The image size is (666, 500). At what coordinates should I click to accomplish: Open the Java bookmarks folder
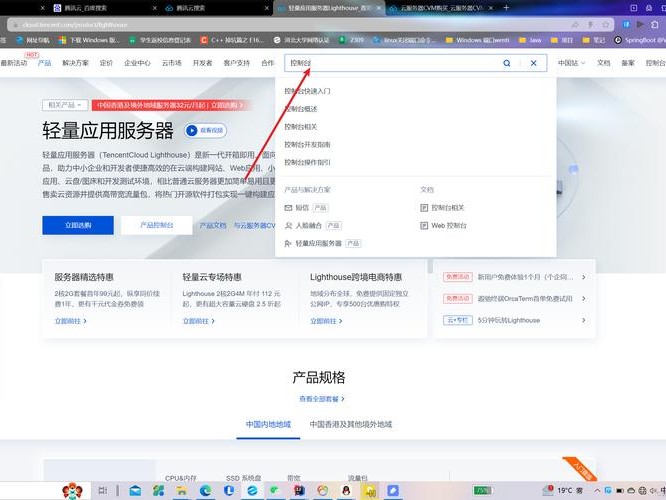[530, 40]
